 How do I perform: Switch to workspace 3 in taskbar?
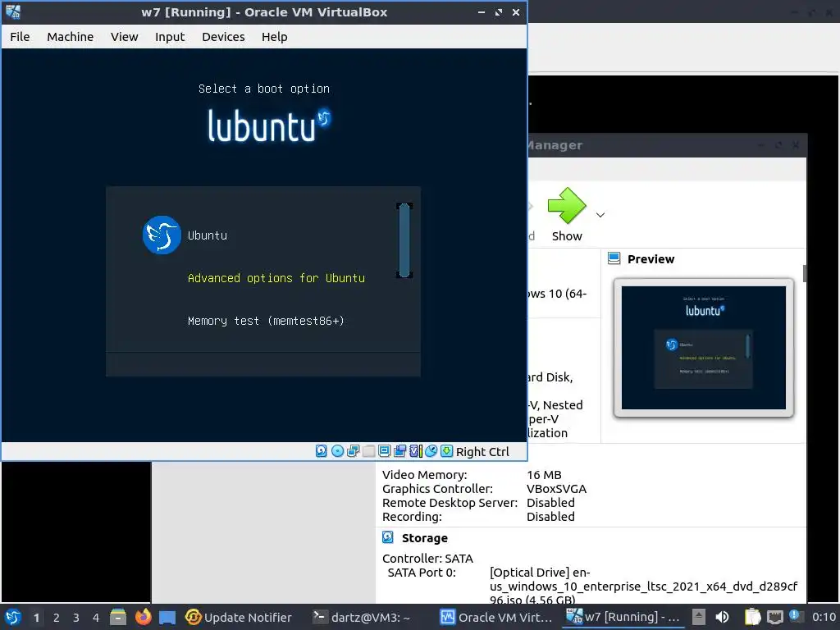click(76, 618)
